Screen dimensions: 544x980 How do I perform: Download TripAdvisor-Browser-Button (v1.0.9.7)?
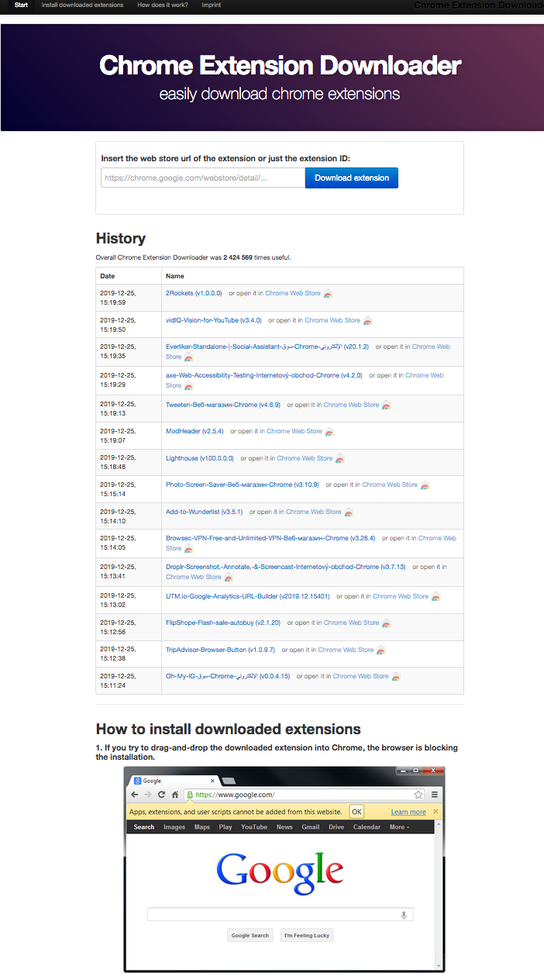pyautogui.click(x=220, y=650)
